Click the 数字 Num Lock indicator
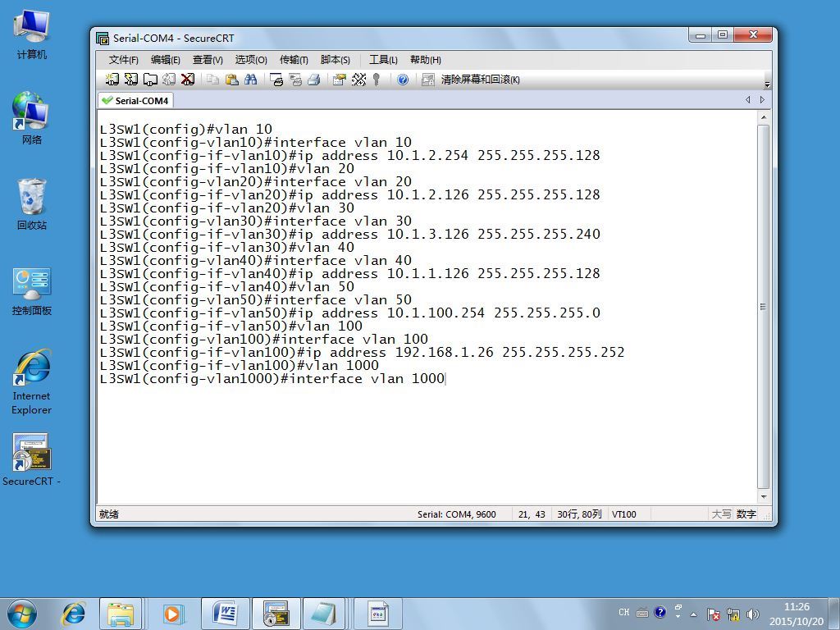The height and width of the screenshot is (630, 840). click(x=746, y=514)
